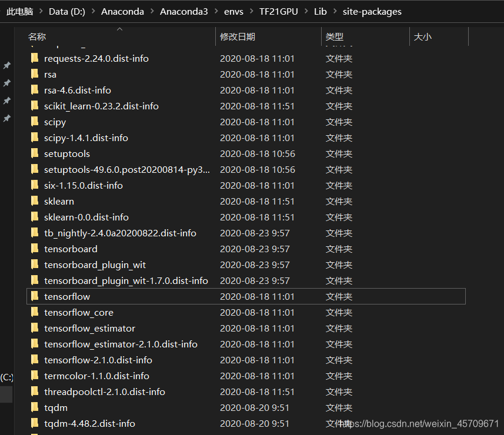The height and width of the screenshot is (435, 504).
Task: Select the tensorflow_estimator-2.1.0.dist-info folder name
Action: tap(121, 344)
